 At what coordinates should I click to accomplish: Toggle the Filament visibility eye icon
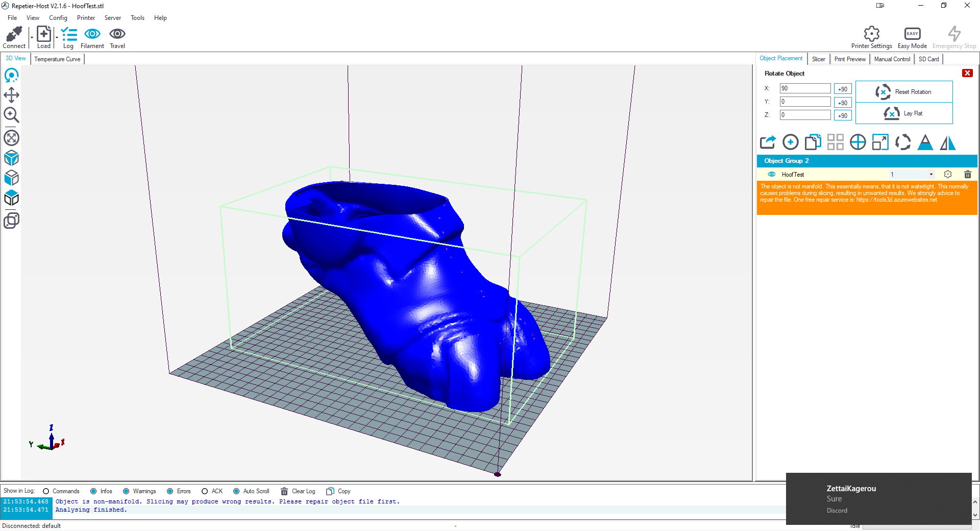(92, 34)
